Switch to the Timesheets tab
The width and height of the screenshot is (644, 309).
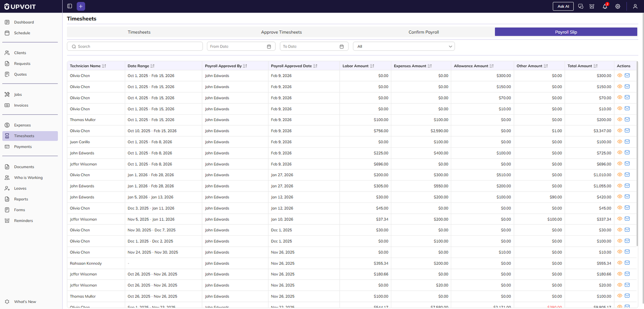[x=139, y=32]
